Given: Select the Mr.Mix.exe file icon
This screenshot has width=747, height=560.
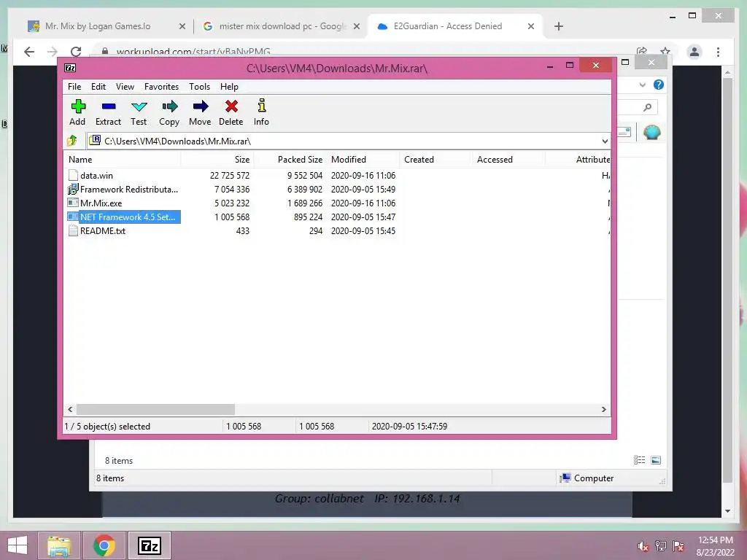Looking at the screenshot, I should click(x=73, y=203).
